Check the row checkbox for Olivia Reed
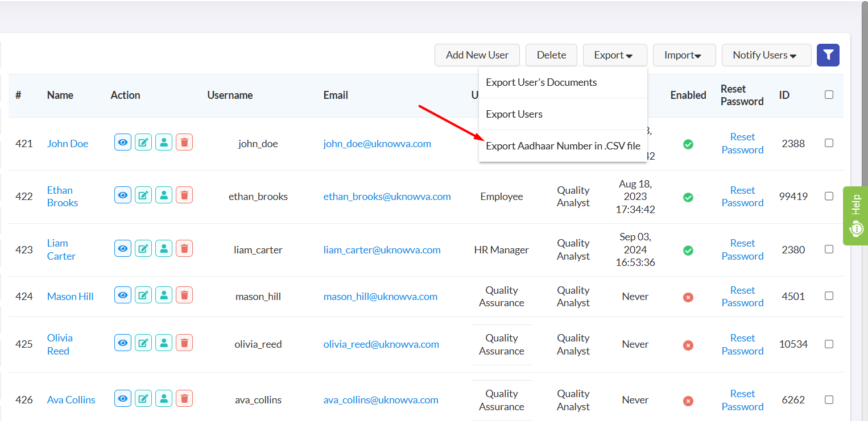 [829, 344]
